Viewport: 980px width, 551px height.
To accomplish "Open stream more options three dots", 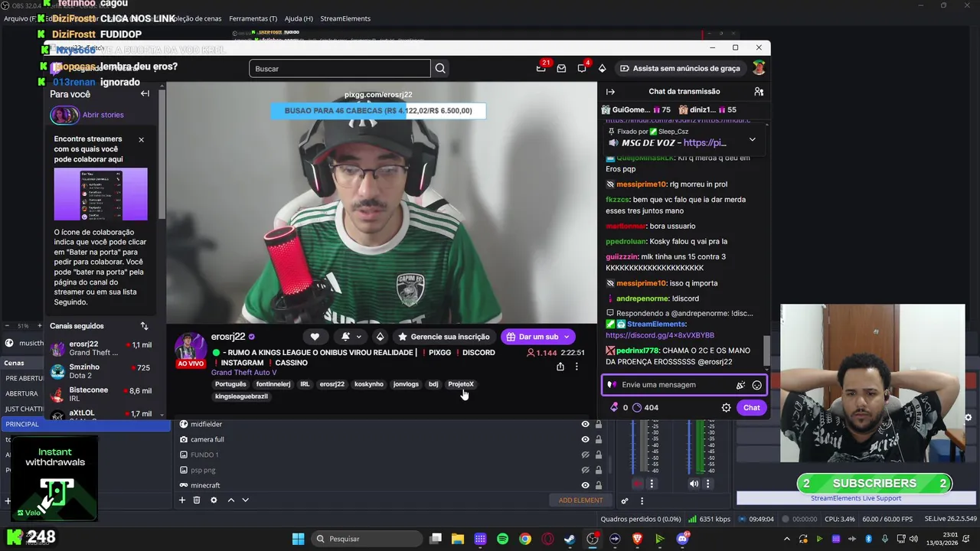I will click(x=577, y=367).
